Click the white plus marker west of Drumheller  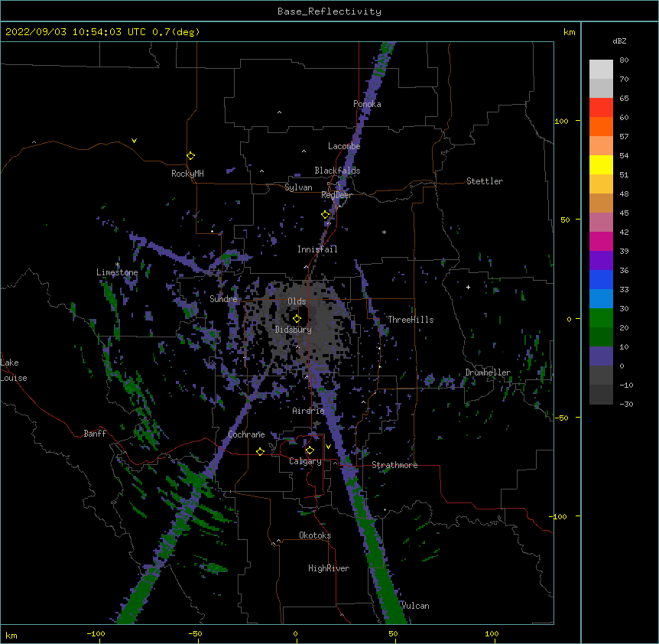[x=468, y=287]
